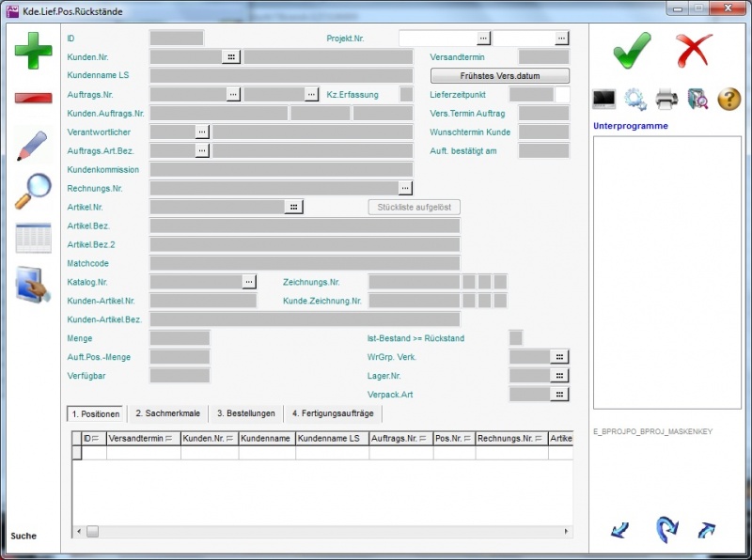Open settings with the gears icon

tap(634, 99)
